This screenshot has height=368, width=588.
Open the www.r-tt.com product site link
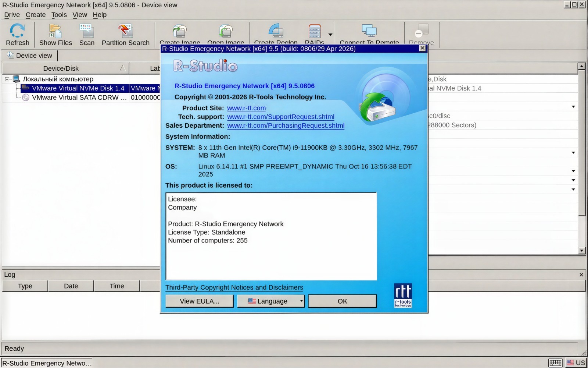tap(247, 108)
